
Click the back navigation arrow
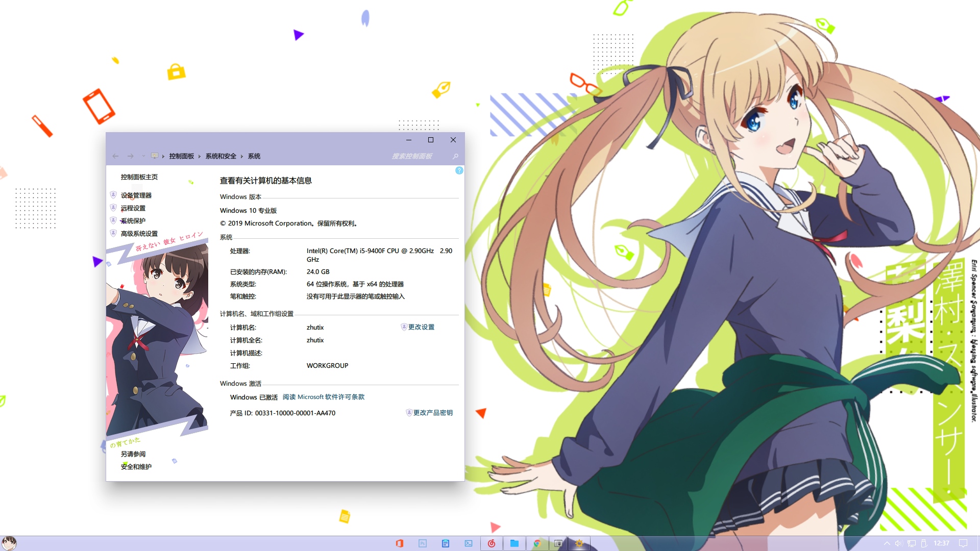click(x=115, y=156)
